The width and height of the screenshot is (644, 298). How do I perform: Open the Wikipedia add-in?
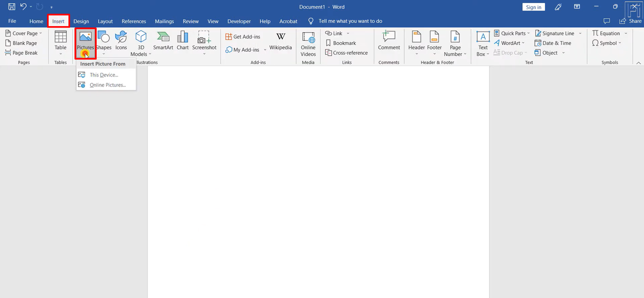[281, 41]
